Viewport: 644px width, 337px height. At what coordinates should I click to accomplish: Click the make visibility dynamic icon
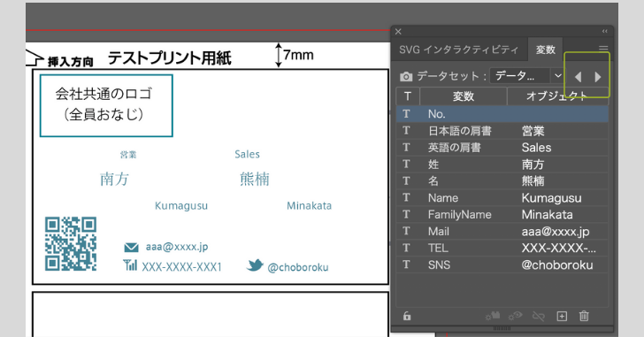515,316
